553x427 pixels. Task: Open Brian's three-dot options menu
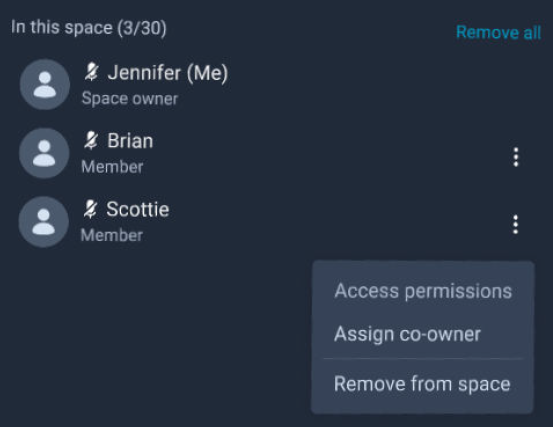click(516, 157)
